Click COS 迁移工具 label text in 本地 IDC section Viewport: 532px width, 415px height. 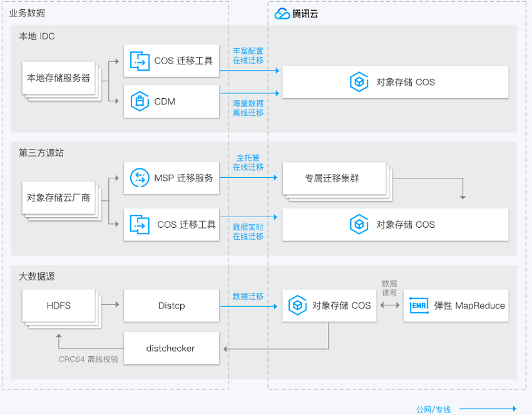(x=183, y=61)
